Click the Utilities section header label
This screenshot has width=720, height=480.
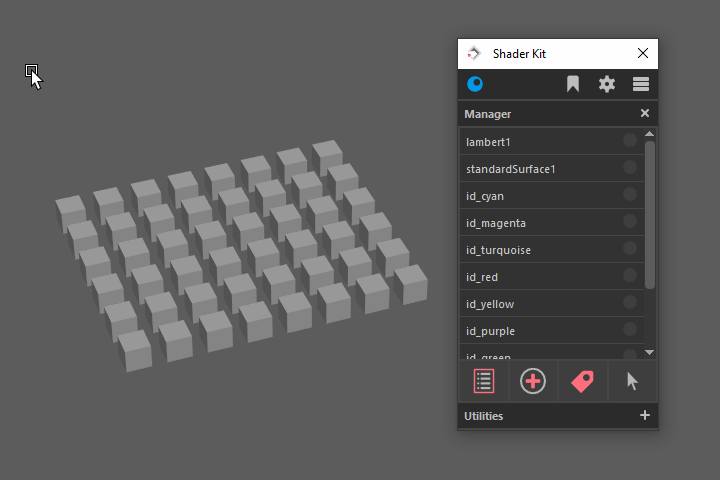[484, 416]
